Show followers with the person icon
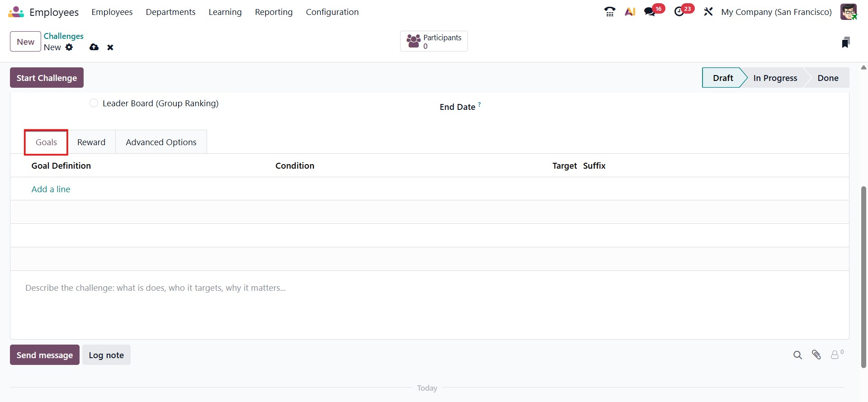Viewport: 868px width, 402px height. (x=837, y=355)
